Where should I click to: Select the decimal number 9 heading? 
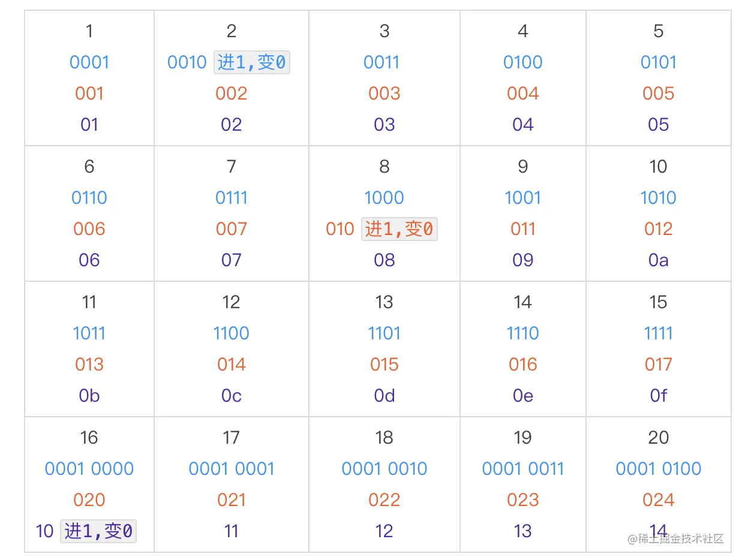[522, 167]
